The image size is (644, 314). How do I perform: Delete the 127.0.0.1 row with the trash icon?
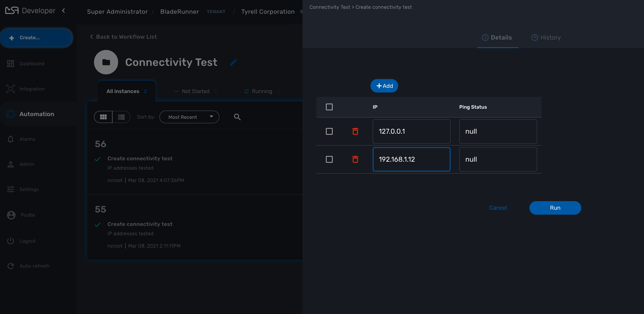[355, 131]
